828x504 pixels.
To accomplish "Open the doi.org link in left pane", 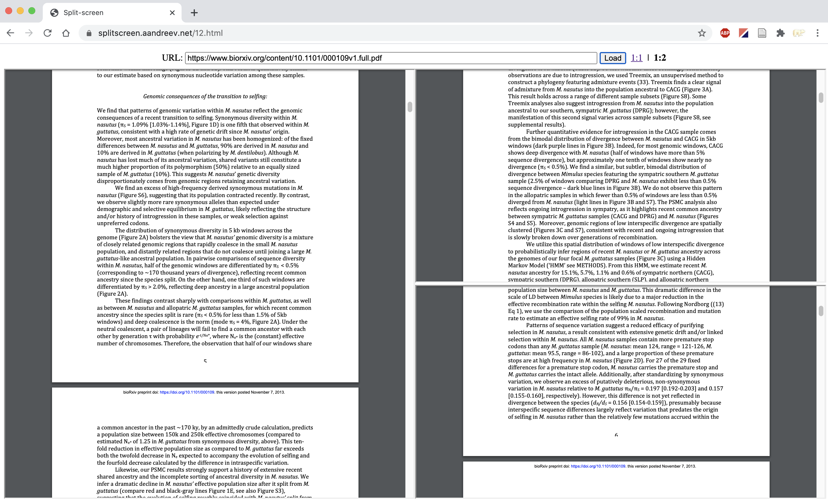I will click(187, 392).
